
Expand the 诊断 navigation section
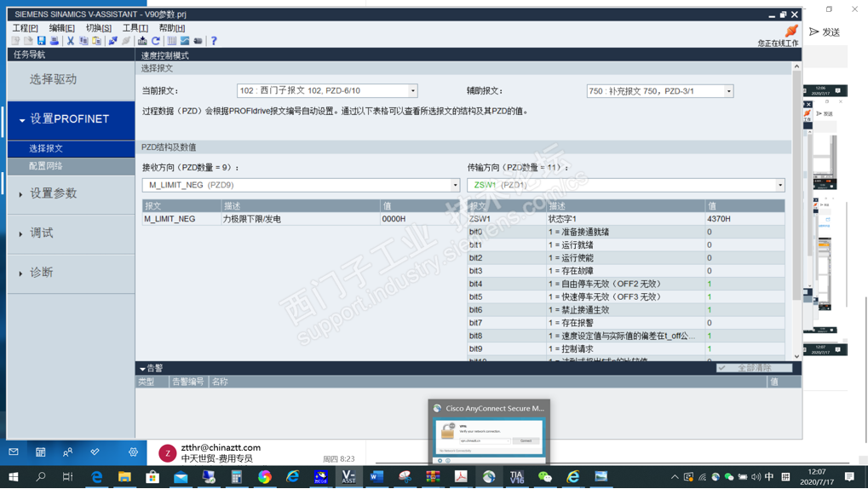[21, 273]
